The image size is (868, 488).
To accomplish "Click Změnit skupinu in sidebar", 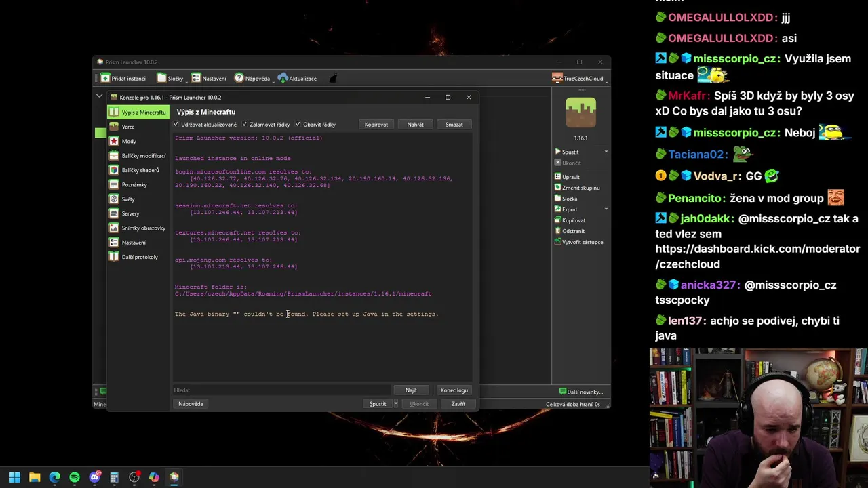I will [576, 188].
